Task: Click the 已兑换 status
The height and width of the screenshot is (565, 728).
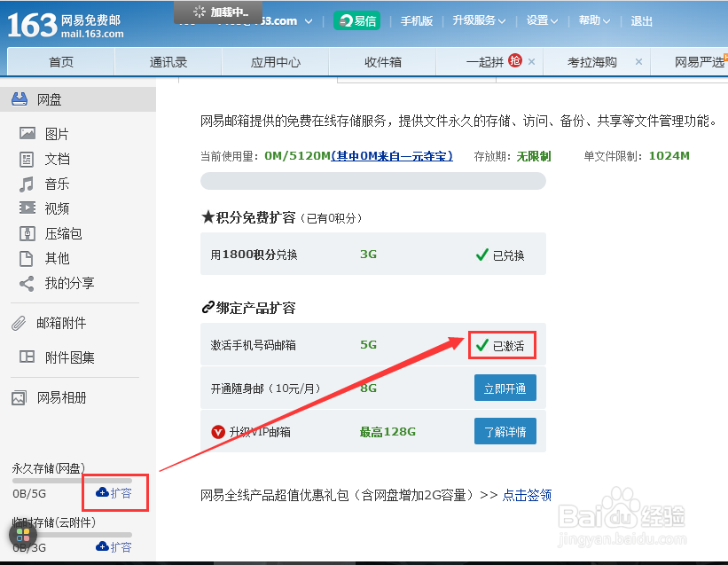Action: pyautogui.click(x=500, y=255)
